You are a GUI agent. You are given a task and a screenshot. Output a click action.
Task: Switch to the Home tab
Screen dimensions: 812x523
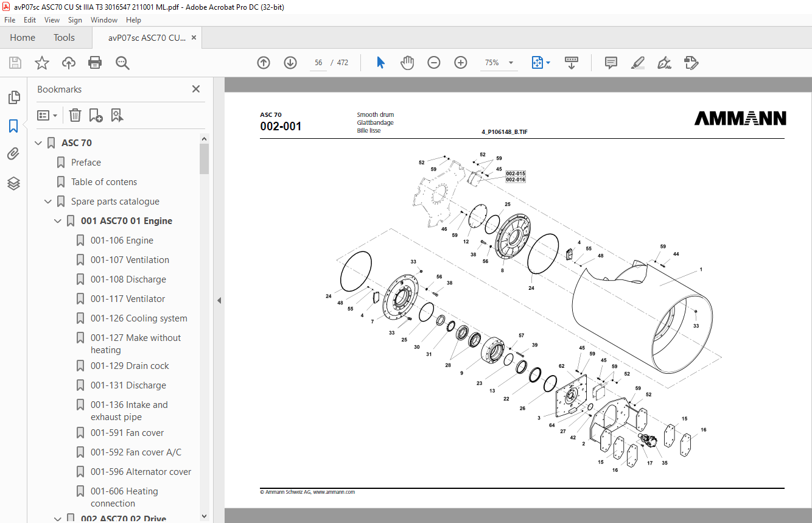23,38
